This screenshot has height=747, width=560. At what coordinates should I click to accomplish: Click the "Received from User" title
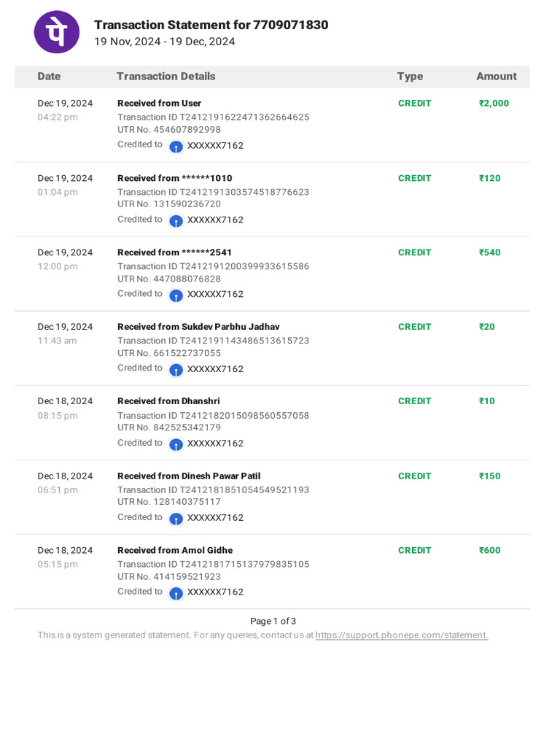[159, 104]
